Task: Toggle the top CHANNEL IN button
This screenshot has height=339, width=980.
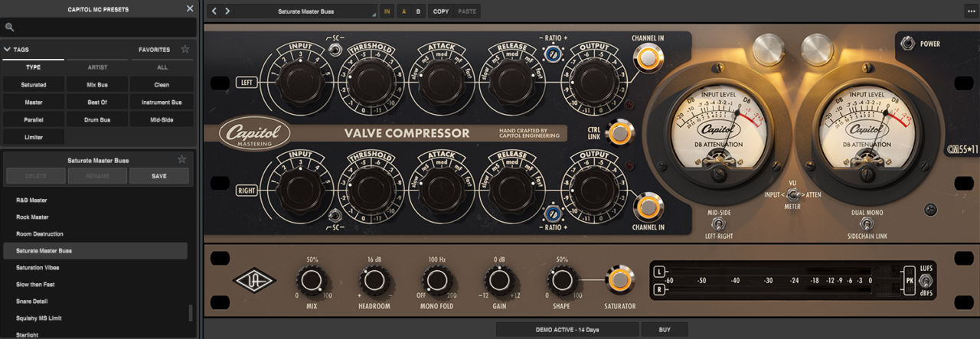Action: [648, 57]
